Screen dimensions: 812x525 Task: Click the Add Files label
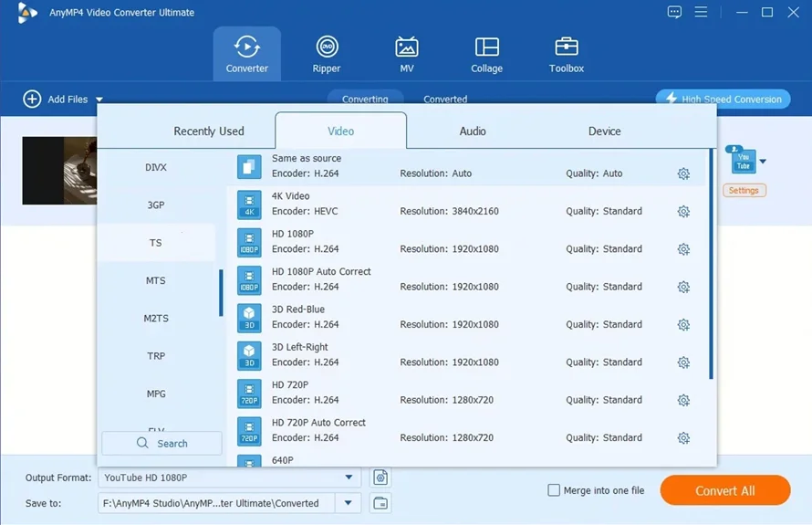[68, 99]
